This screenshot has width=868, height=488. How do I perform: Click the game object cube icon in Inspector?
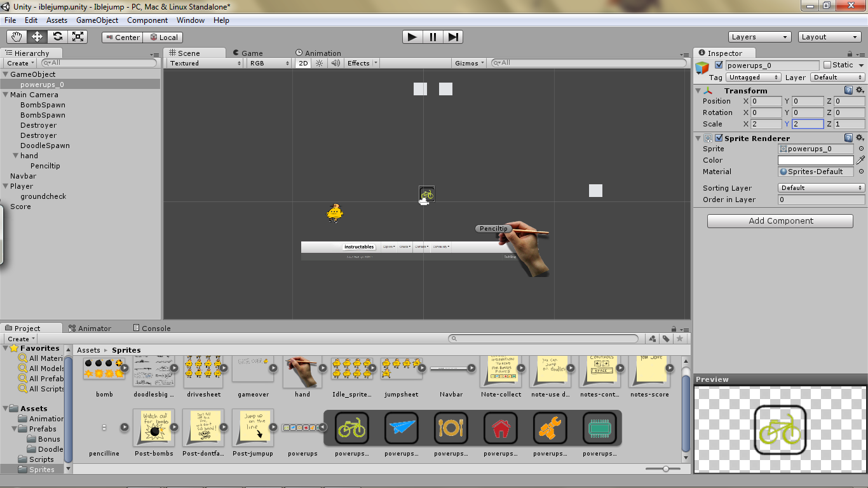(702, 67)
